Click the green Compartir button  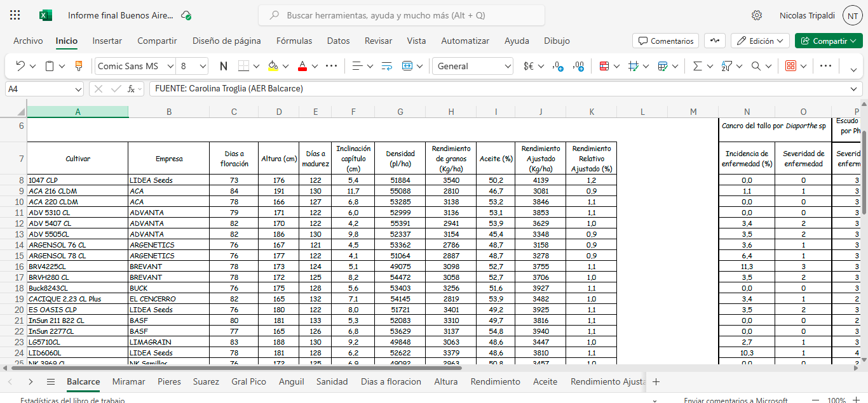coord(829,41)
